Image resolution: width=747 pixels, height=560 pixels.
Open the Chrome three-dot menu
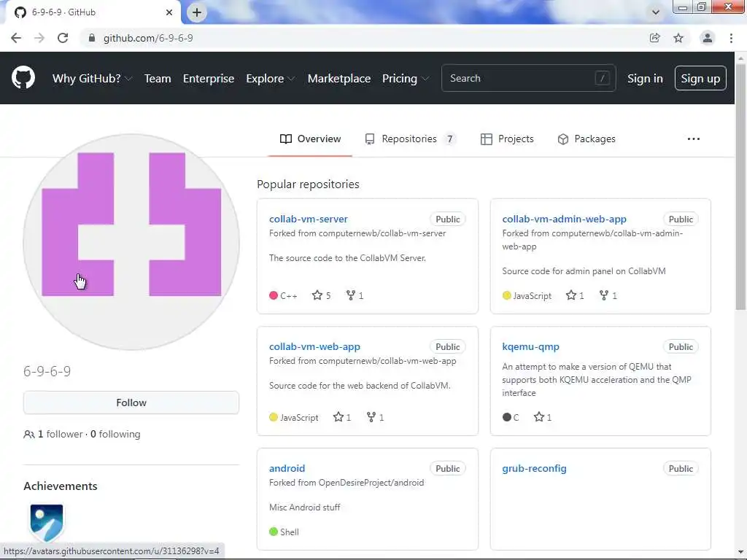coord(731,38)
